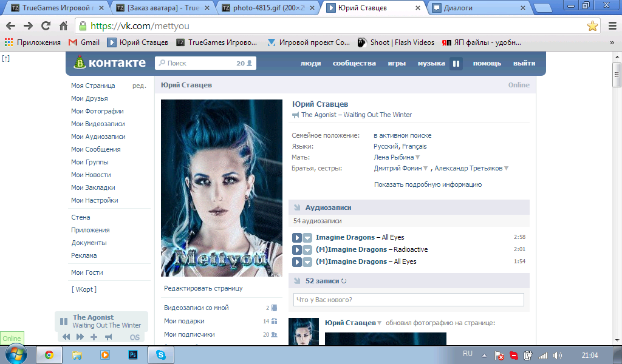This screenshot has width=622, height=364.
Task: Open Chrome menu hamburger icon
Action: [x=612, y=26]
